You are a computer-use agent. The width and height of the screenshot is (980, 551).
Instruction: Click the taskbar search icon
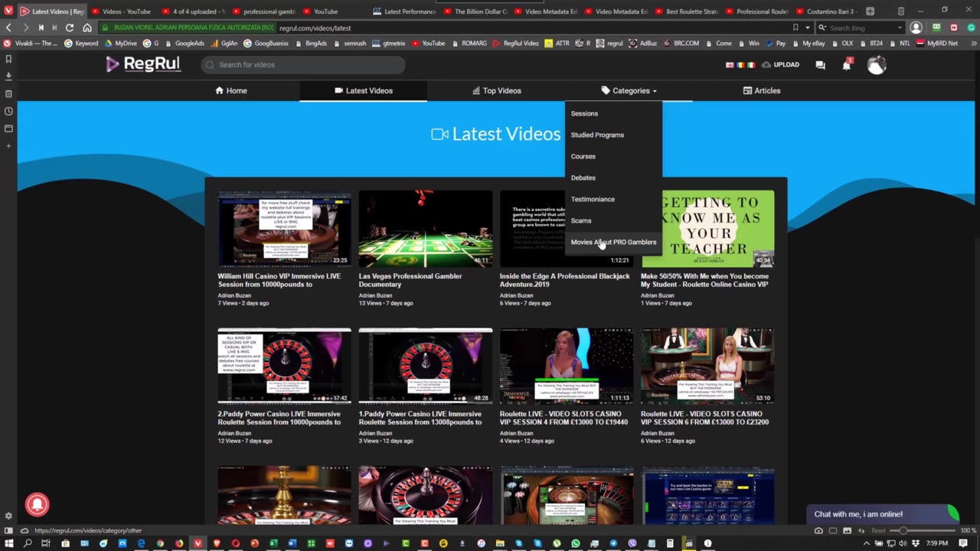coord(28,543)
